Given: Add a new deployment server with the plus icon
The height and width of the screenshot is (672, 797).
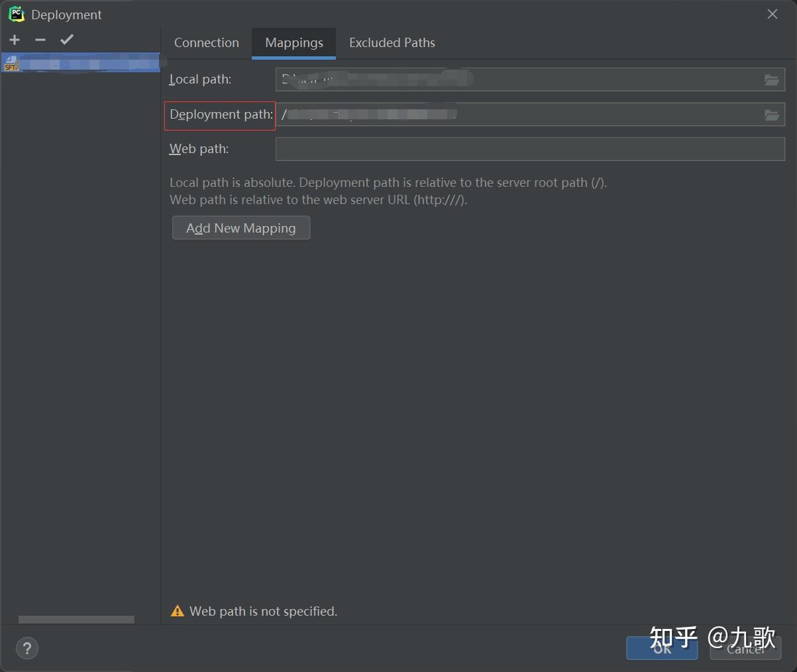Looking at the screenshot, I should click(x=14, y=39).
